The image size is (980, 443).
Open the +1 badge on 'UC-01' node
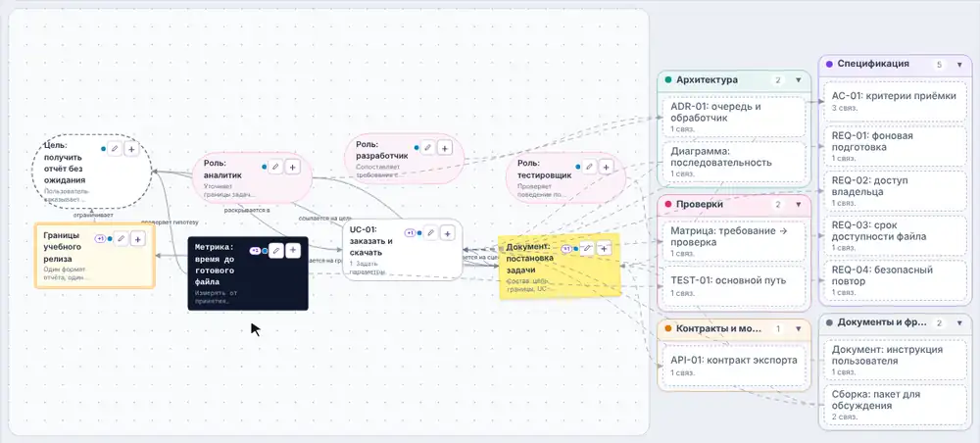click(x=410, y=233)
